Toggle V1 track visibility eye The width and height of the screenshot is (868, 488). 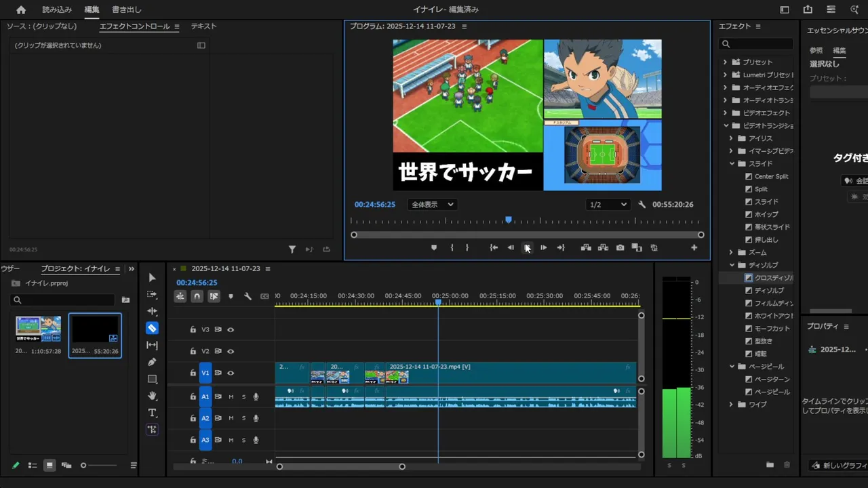[231, 373]
